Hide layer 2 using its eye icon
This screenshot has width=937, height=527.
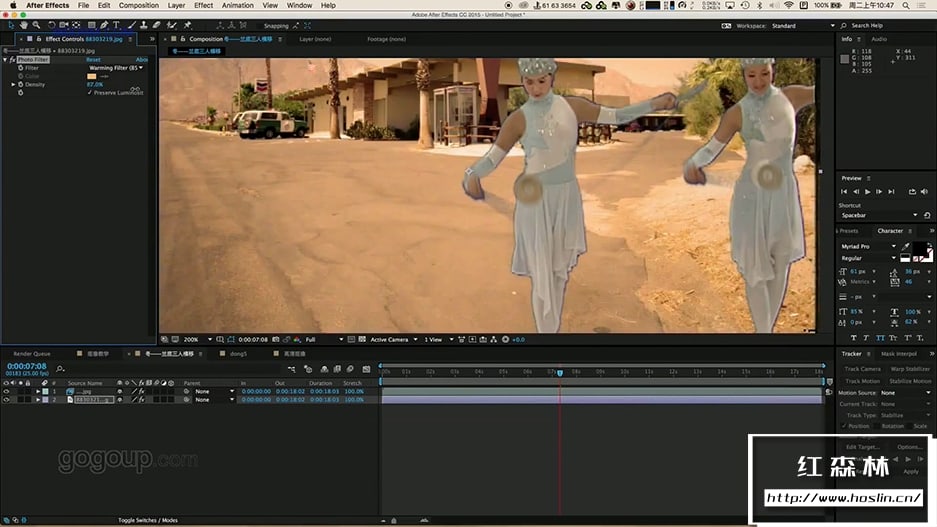pyautogui.click(x=6, y=400)
